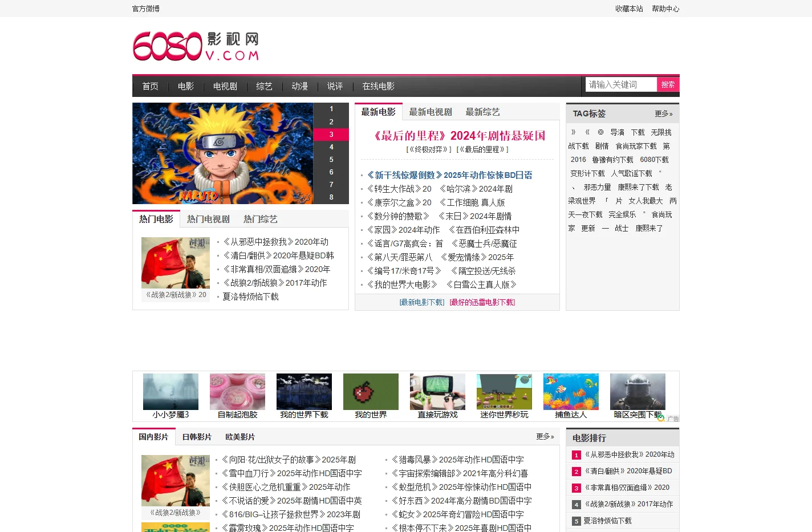Open the 电影 navigation item
812x532 pixels.
coord(186,86)
